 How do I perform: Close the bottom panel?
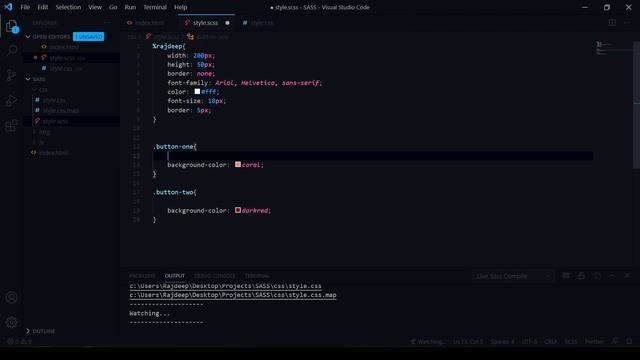(627, 276)
